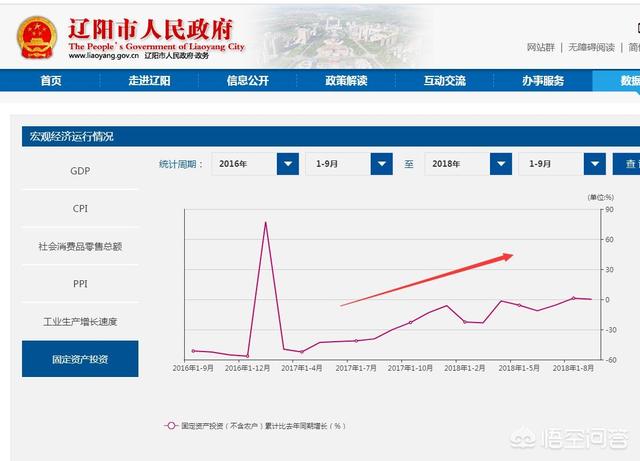Expand the start month 1-9月 dropdown arrow
640x461 pixels.
pos(381,164)
